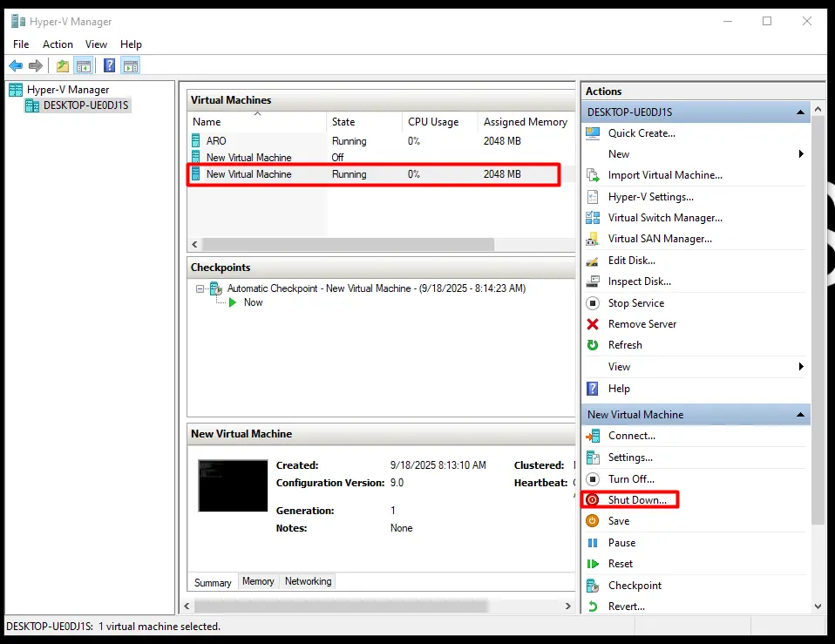Expand the View submenu arrow in Actions
Viewport: 835px width, 644px height.
point(801,367)
